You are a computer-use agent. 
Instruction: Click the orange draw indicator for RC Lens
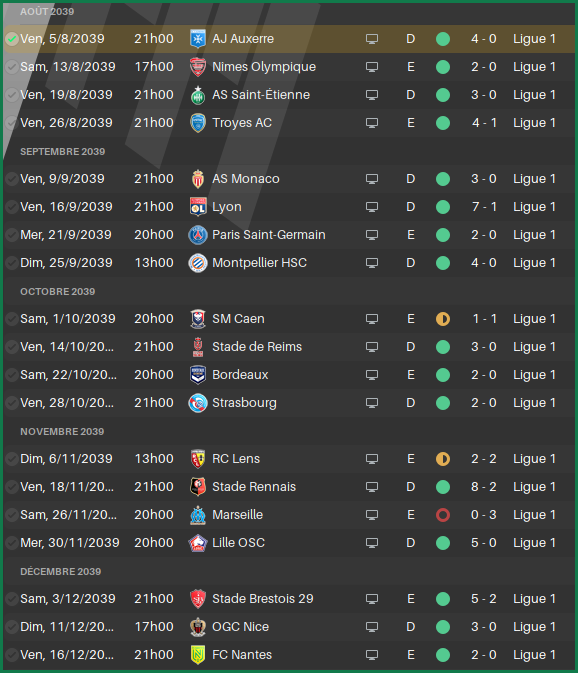click(x=443, y=459)
